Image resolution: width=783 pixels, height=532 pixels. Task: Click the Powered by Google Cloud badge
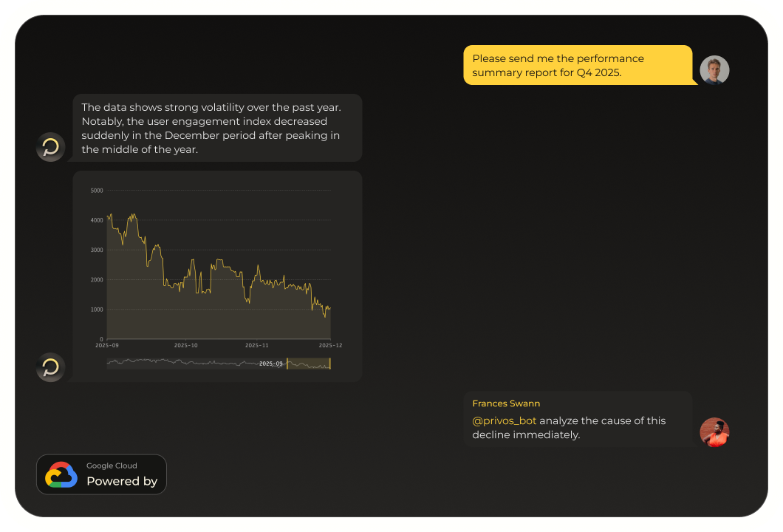(101, 474)
